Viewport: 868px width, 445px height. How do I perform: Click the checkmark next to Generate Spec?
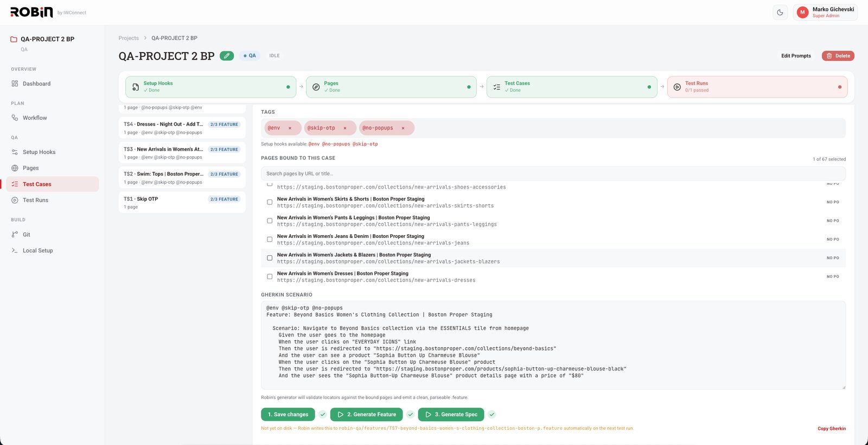tap(492, 415)
